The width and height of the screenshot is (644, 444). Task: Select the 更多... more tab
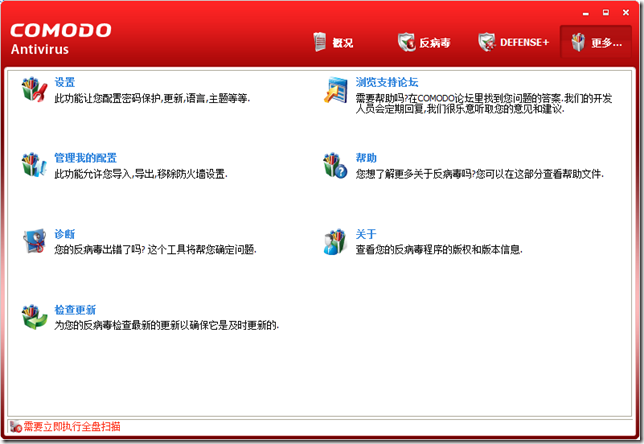pos(596,42)
